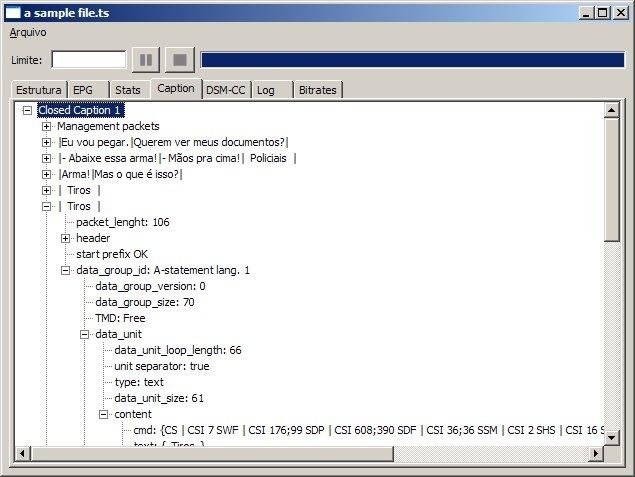Click the horizontal scrollbar left arrow
635x477 pixels.
click(23, 454)
